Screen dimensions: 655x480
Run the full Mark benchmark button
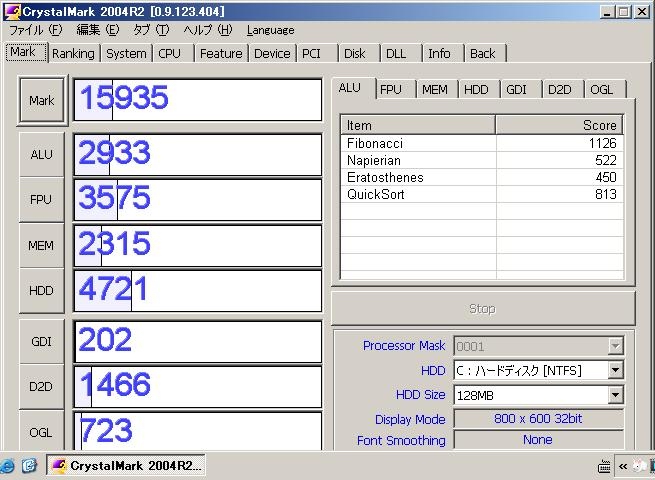pyautogui.click(x=41, y=100)
